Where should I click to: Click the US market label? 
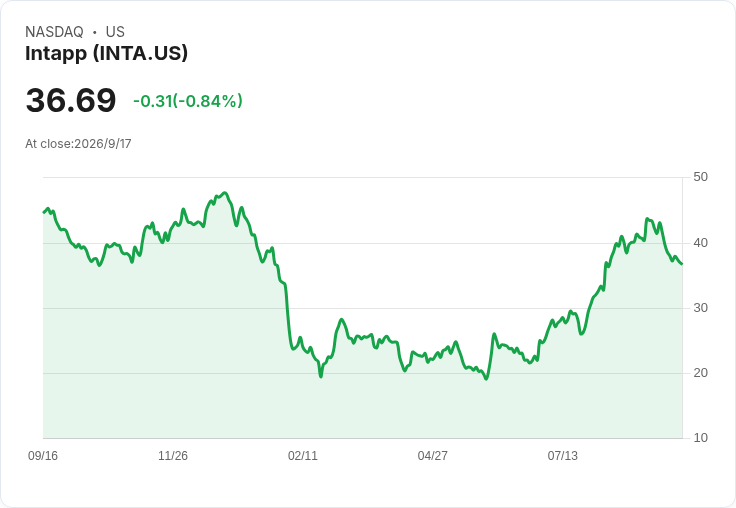(x=115, y=32)
